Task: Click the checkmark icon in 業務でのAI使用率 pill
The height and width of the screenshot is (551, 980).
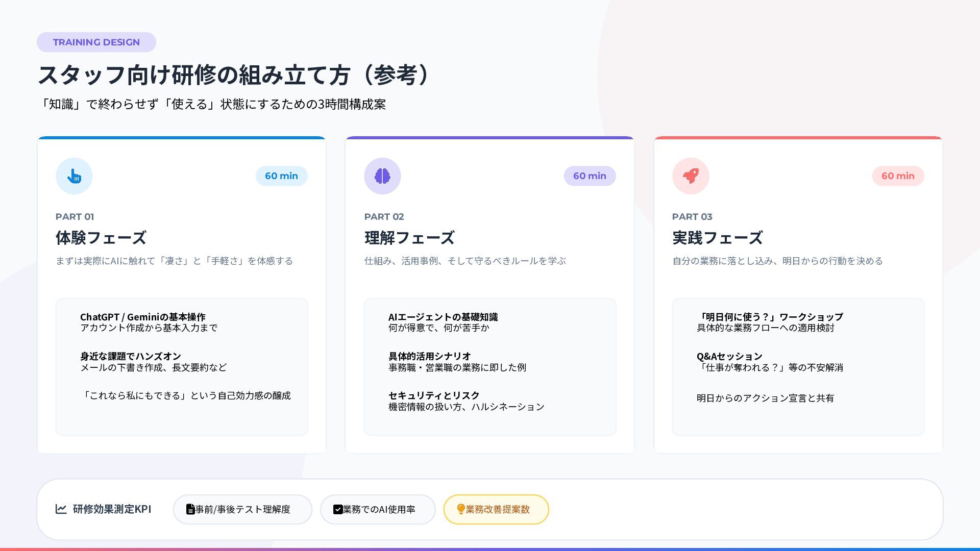Action: click(337, 509)
